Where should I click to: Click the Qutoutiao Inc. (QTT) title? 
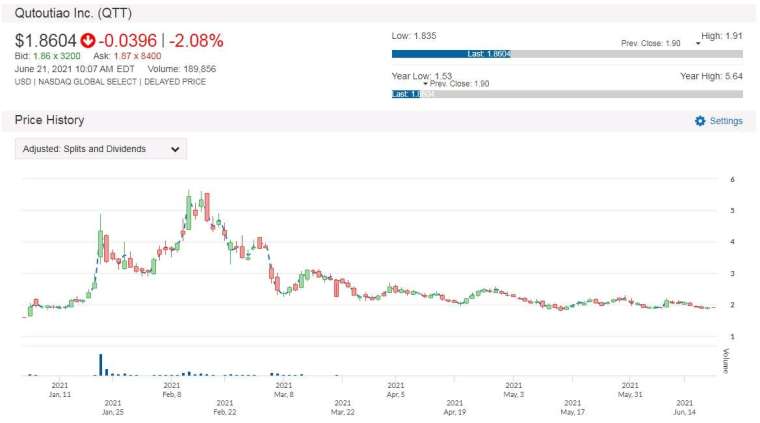coord(73,13)
